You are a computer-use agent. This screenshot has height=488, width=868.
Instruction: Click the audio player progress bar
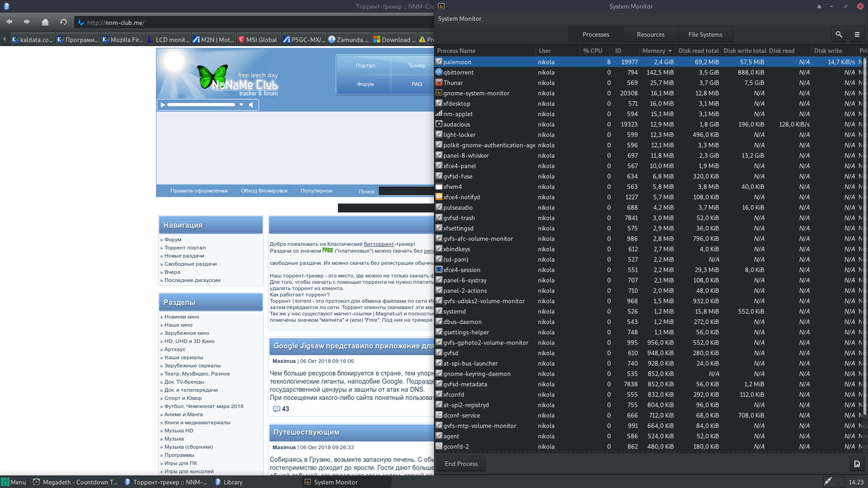[201, 104]
